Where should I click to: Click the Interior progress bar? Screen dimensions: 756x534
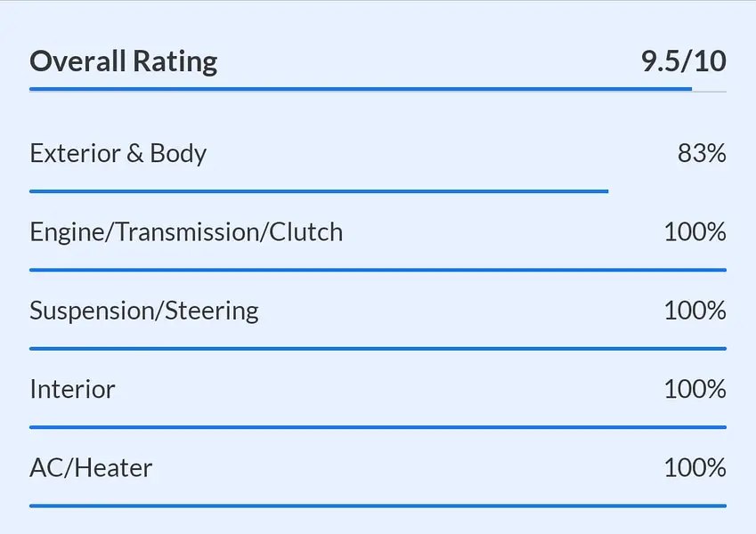(378, 427)
